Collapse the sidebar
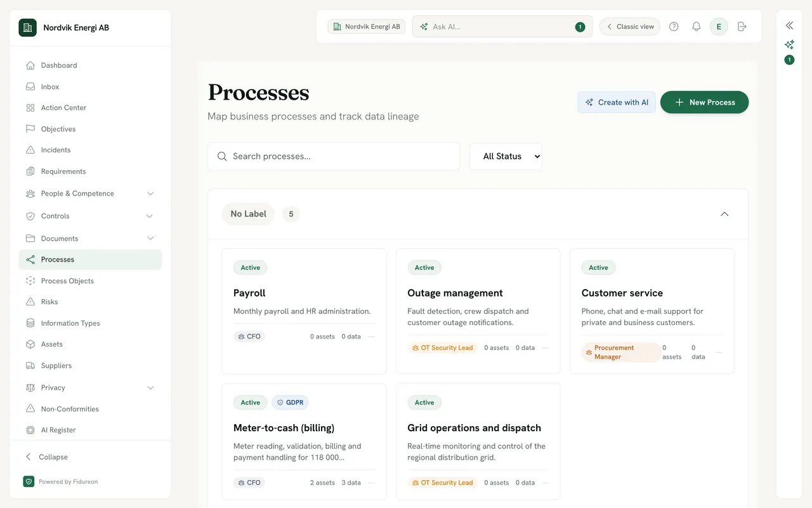 pos(90,457)
